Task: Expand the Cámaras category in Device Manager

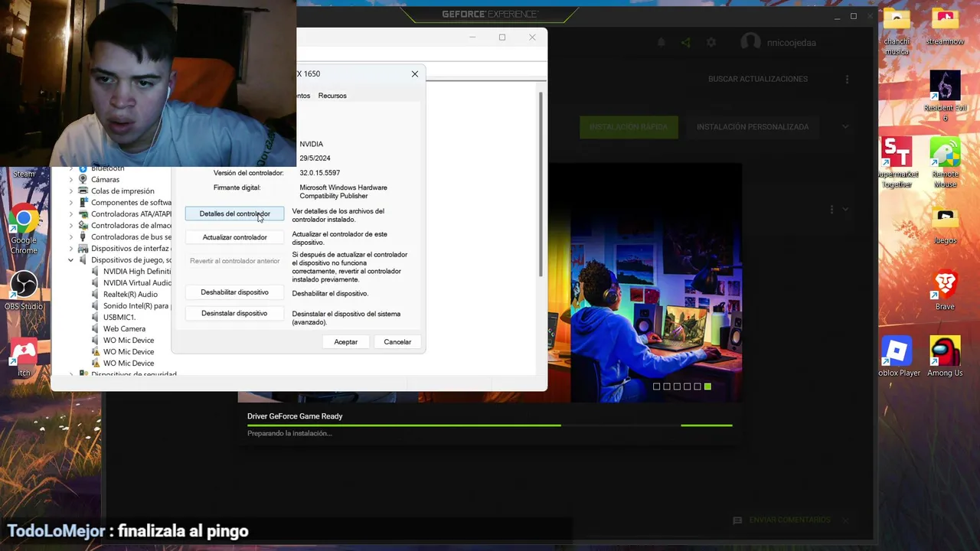Action: point(71,180)
